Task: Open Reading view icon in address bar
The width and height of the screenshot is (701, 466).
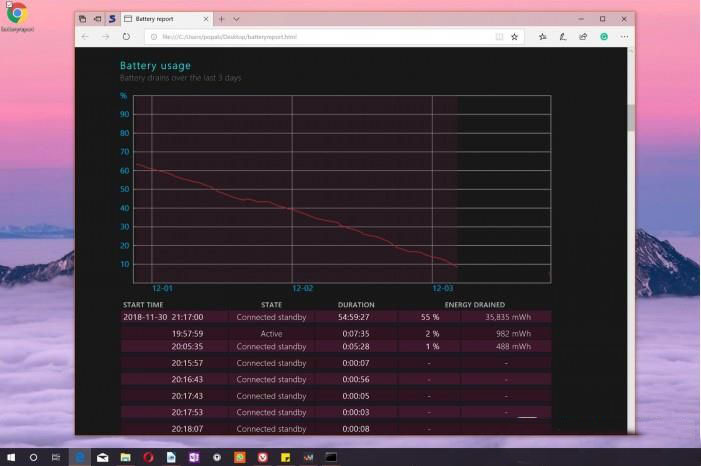Action: click(497, 36)
